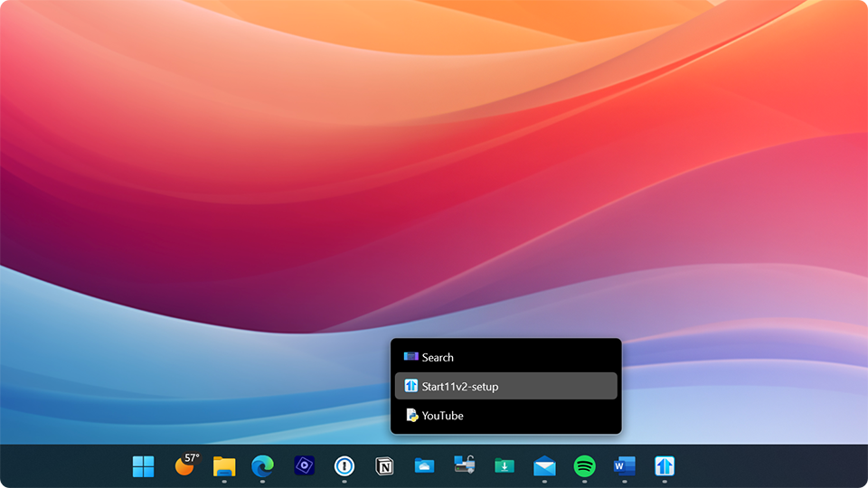868x488 pixels.
Task: Click the Search entry's folder icon
Action: coord(410,356)
